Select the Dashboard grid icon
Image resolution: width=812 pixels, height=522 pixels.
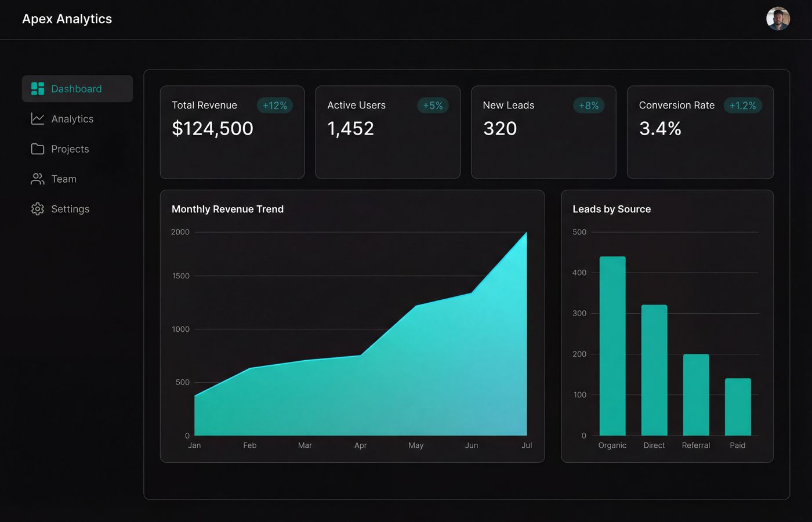37,88
